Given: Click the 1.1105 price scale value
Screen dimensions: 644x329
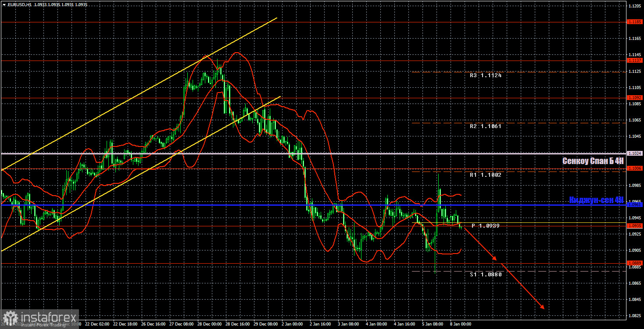Looking at the screenshot, I should point(634,87).
